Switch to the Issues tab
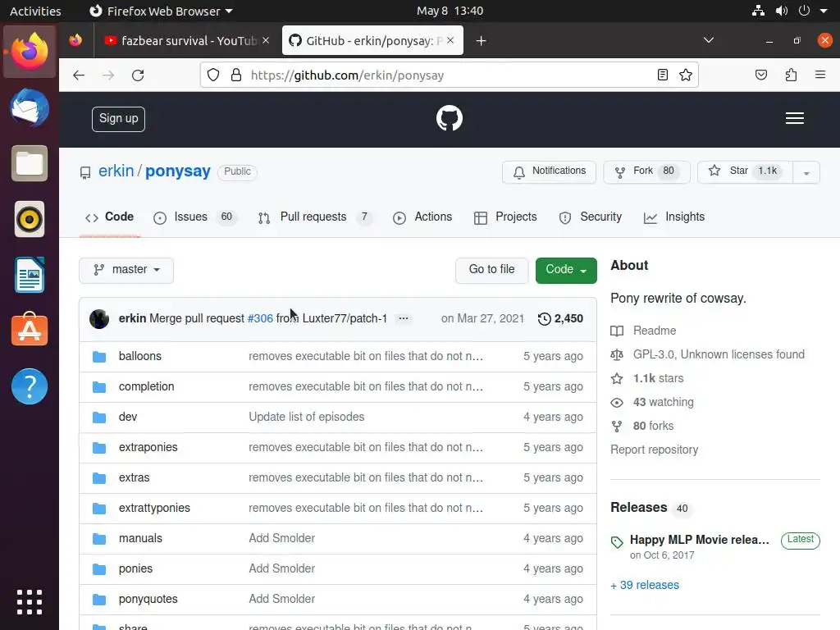This screenshot has height=630, width=840. click(x=195, y=217)
